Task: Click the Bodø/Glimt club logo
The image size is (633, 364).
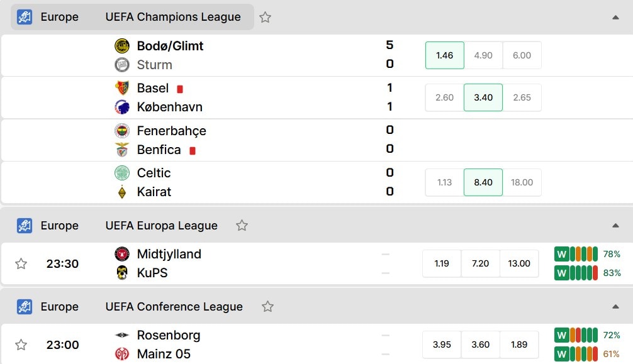Action: (x=122, y=46)
